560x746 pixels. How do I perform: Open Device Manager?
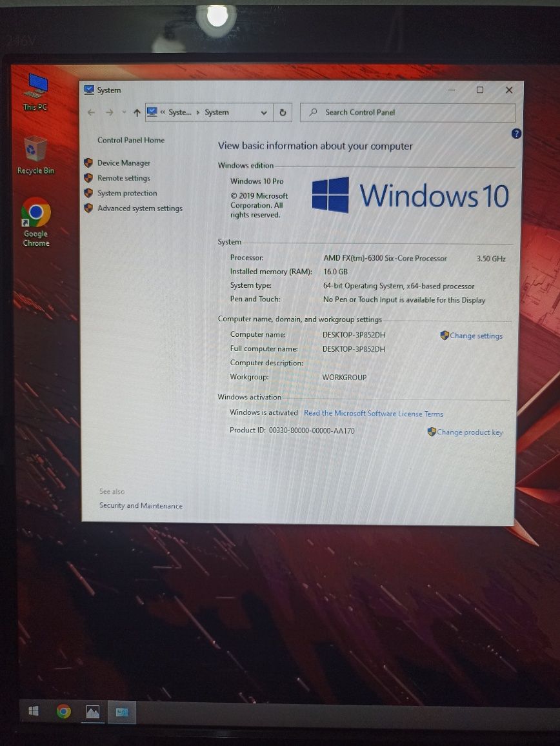point(124,163)
